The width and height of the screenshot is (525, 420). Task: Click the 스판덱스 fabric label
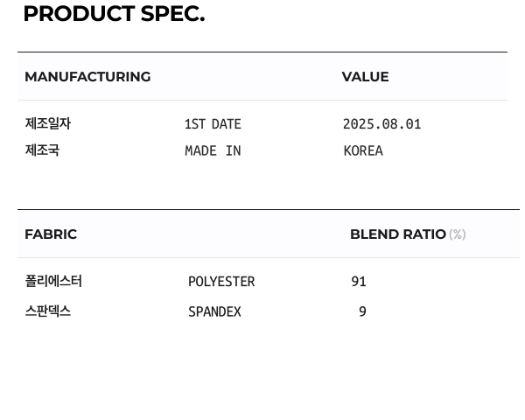pyautogui.click(x=48, y=311)
